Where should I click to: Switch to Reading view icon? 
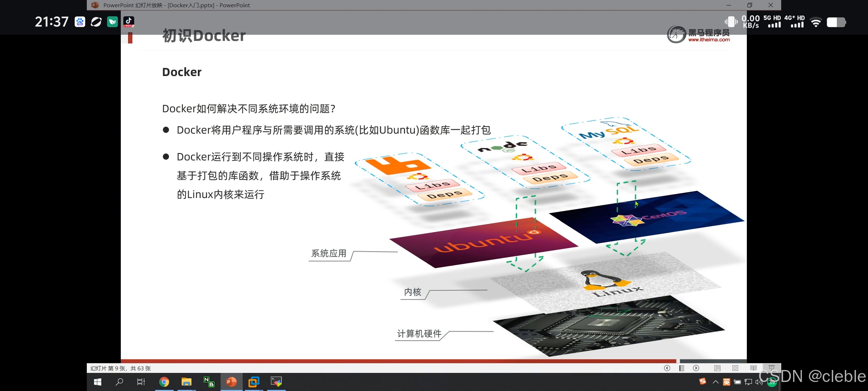753,368
